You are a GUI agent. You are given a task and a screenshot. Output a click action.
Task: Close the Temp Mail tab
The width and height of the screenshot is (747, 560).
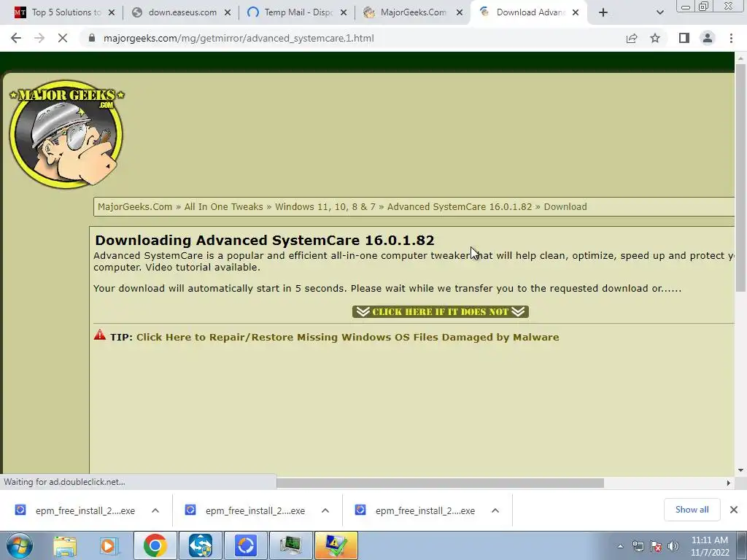coord(344,12)
